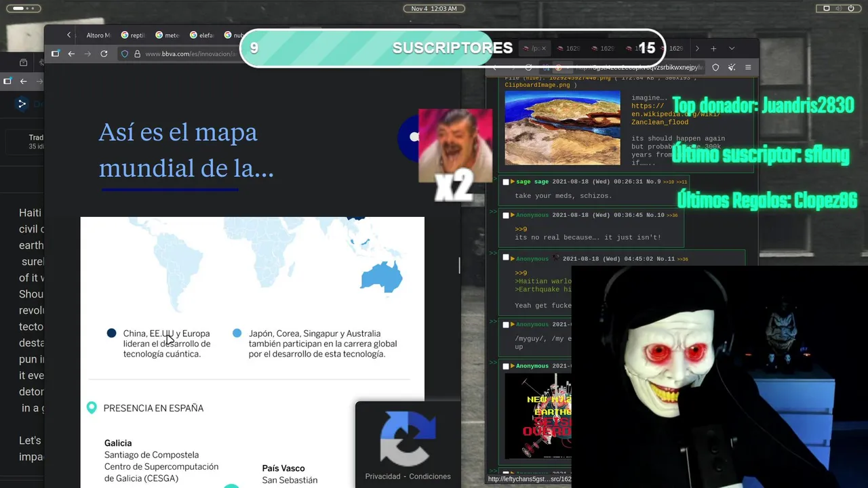Screen dimensions: 868x488
Task: Tick checkbox on Anonymous post No.11
Action: [x=506, y=258]
